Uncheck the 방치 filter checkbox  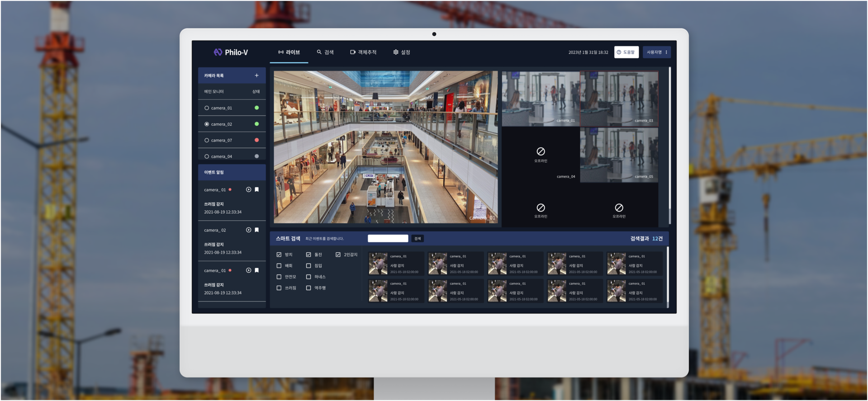click(279, 255)
